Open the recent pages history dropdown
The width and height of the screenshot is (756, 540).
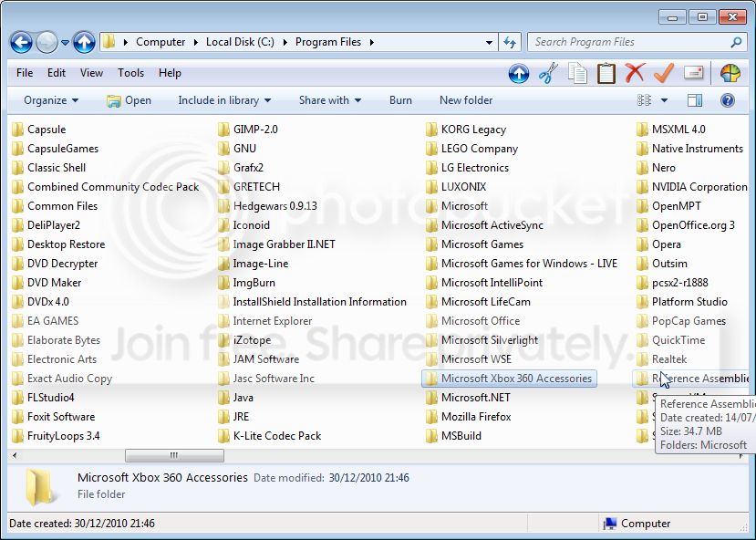65,43
